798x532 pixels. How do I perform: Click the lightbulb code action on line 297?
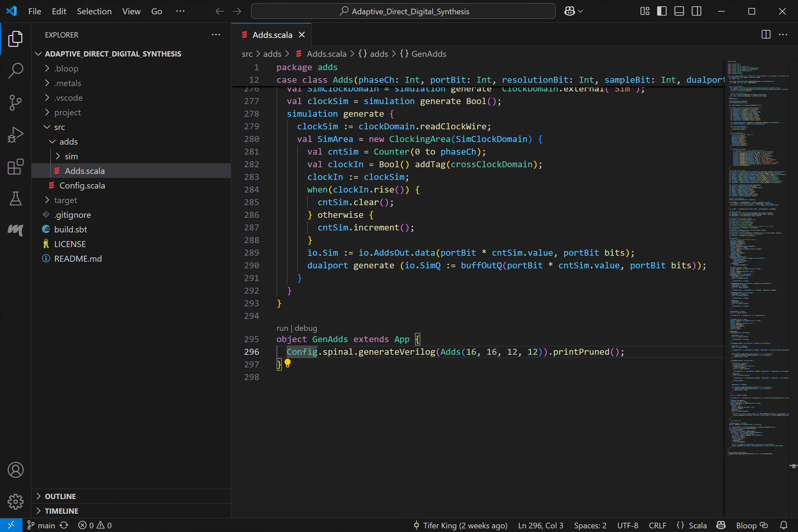click(287, 363)
